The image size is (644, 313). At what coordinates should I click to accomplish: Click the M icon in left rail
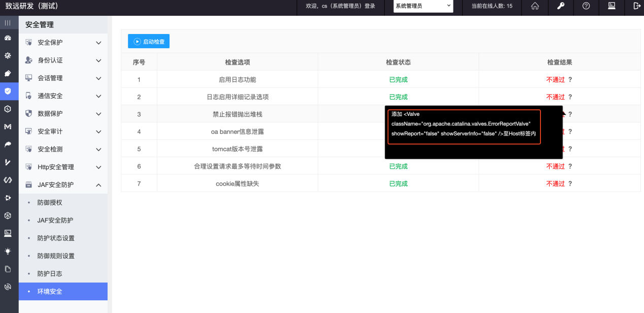pos(8,127)
